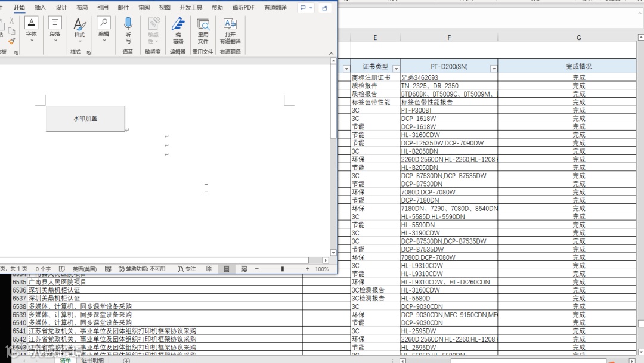644x363 pixels.
Task: Switch to the 视图 ribbon tab
Action: pyautogui.click(x=165, y=7)
